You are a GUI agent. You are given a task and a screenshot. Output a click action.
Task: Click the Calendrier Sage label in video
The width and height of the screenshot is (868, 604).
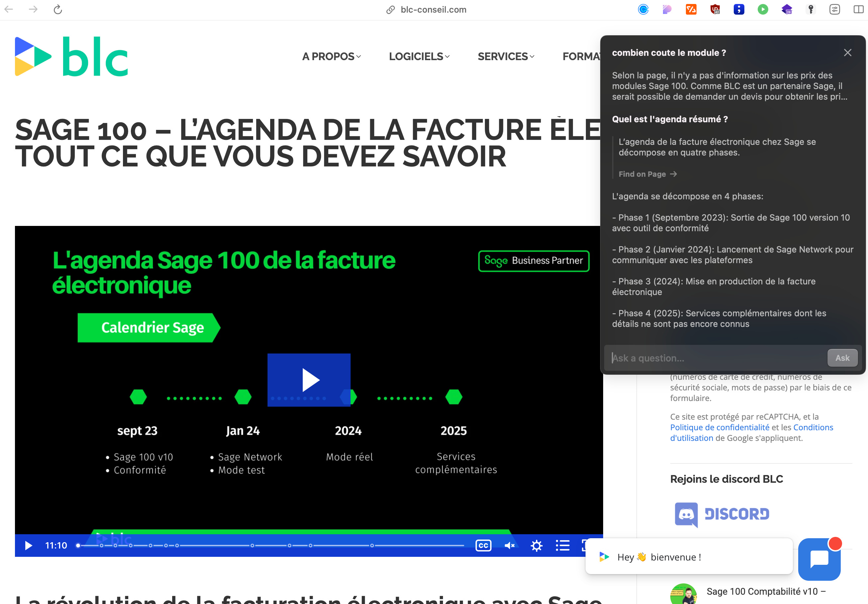coord(149,327)
